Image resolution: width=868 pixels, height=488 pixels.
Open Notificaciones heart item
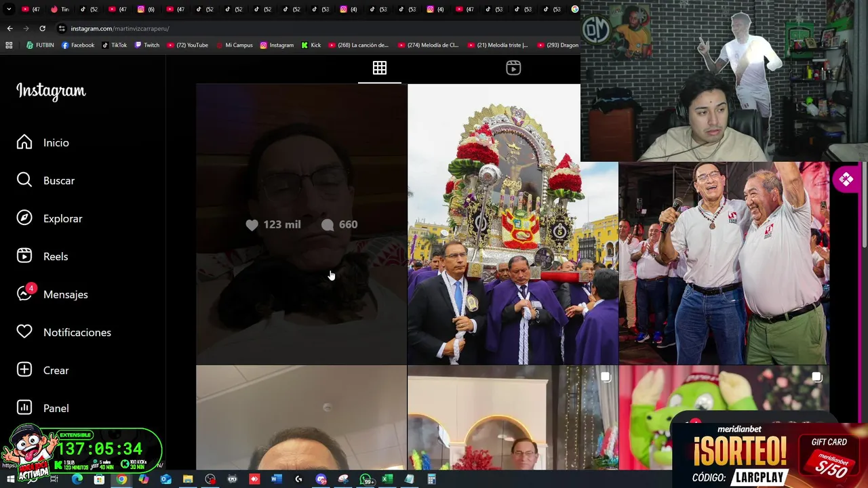click(64, 332)
